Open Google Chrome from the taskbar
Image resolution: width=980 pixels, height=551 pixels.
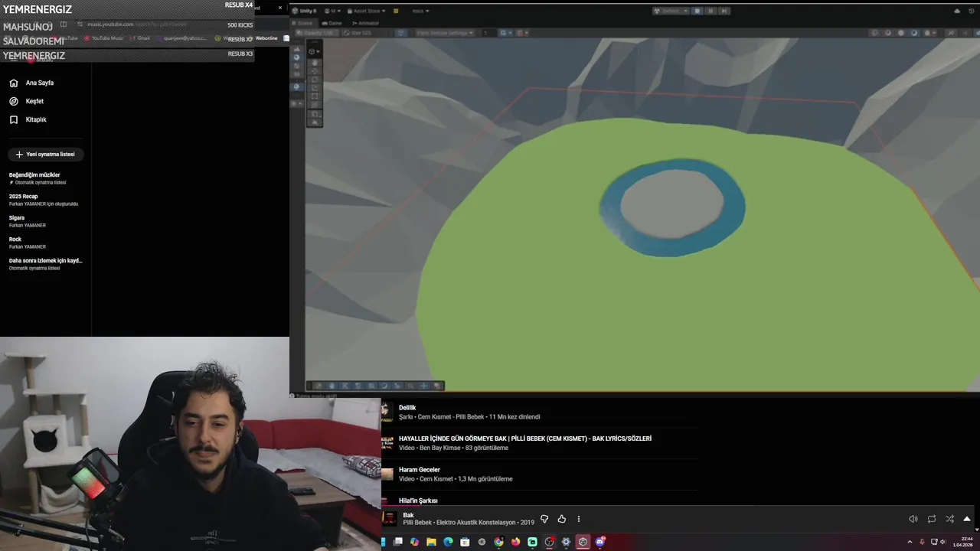498,542
